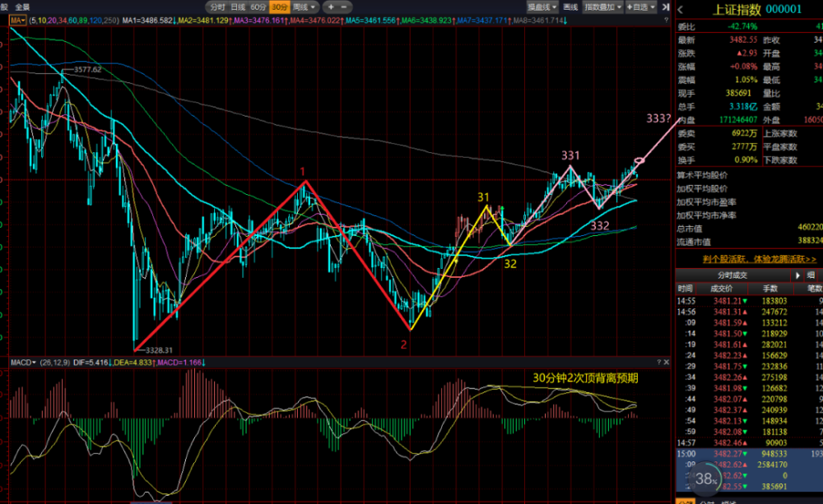The image size is (823, 504).
Task: Click the back arrow beside 上证指数
Action: (x=681, y=9)
